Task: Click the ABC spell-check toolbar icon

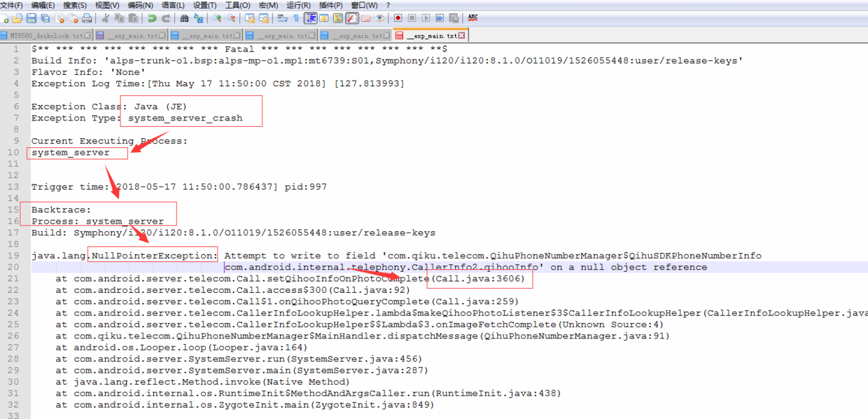Action: click(x=472, y=18)
